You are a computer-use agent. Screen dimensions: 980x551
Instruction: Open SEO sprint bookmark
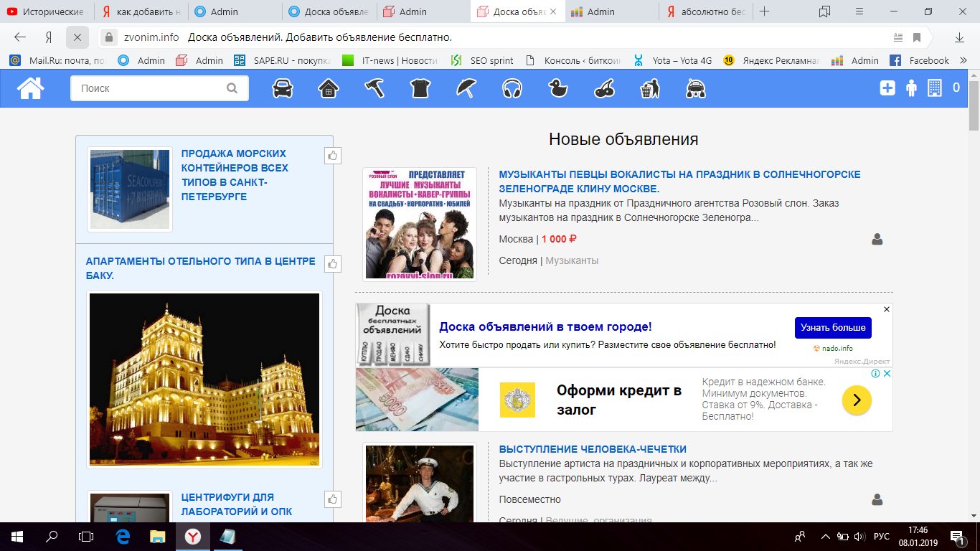click(482, 60)
